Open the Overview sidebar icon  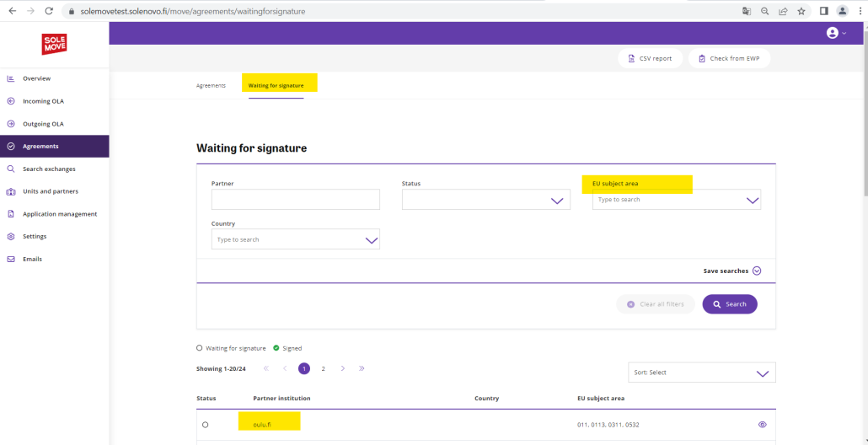[10, 78]
